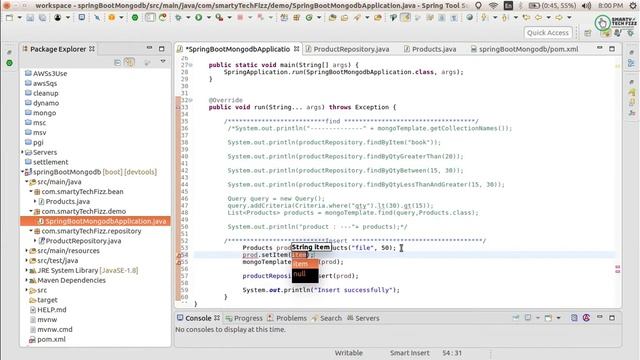Click the green Run button in the toolbar
Screen dimensions: 640x360
[x=198, y=18]
